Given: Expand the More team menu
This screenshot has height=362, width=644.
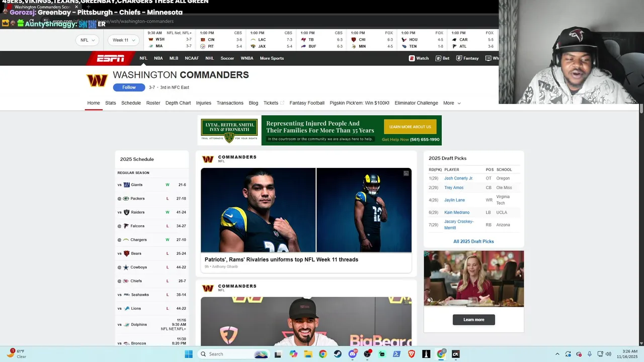Looking at the screenshot, I should [x=452, y=103].
